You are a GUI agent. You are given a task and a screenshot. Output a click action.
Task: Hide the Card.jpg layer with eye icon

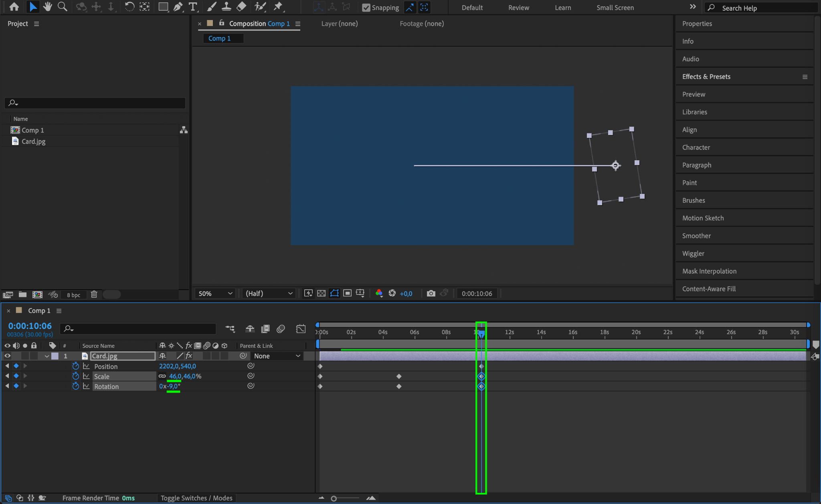click(x=7, y=356)
